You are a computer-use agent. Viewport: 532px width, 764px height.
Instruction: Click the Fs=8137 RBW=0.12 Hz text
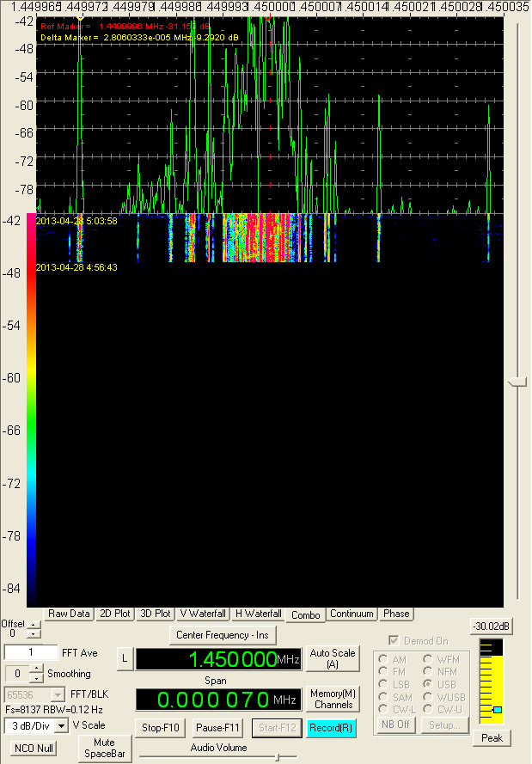54,710
